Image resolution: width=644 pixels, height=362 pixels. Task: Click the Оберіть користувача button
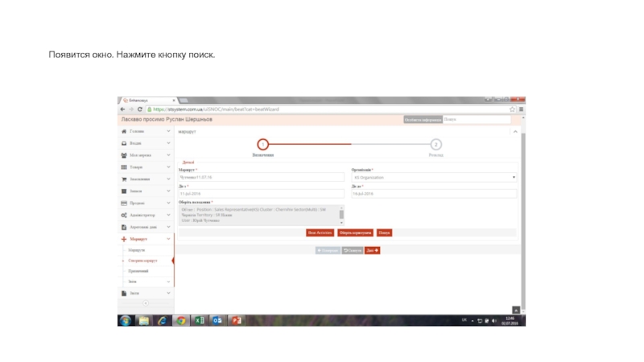click(355, 232)
